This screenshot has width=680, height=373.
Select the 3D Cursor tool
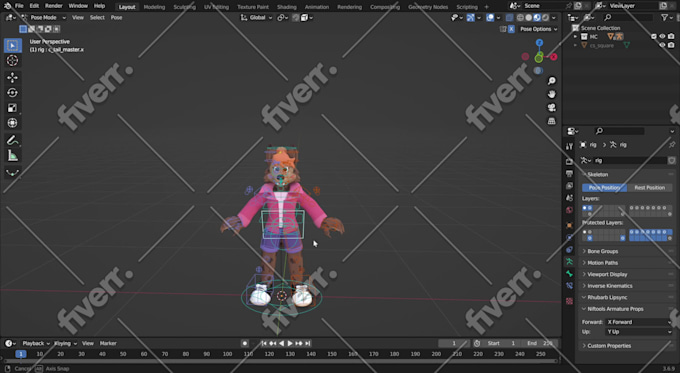pos(13,61)
